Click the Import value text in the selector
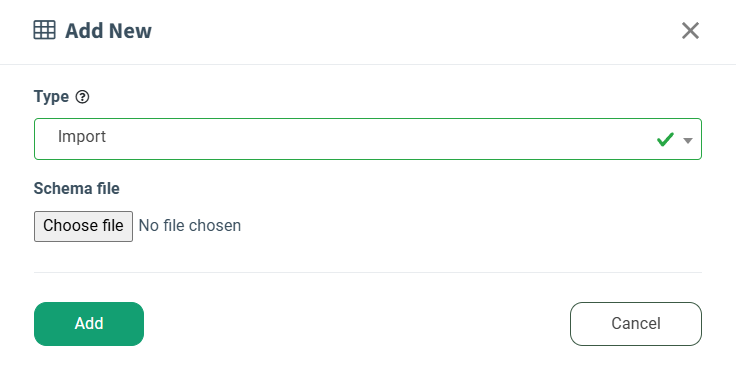 click(82, 137)
